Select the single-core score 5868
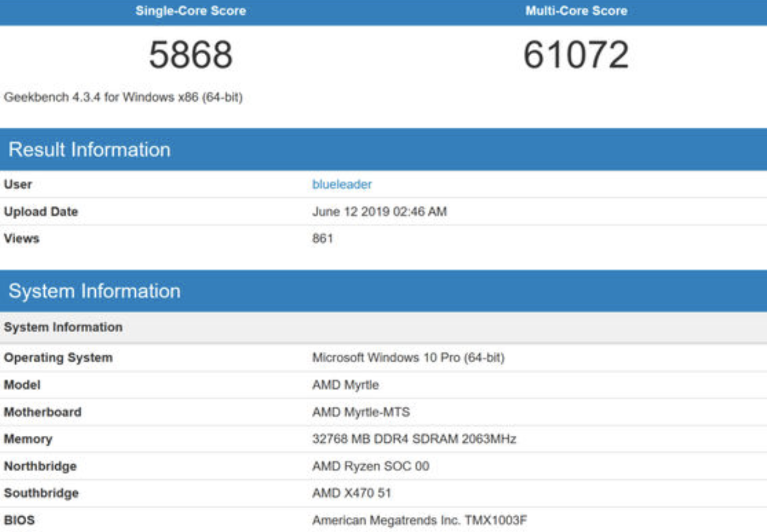 tap(190, 55)
